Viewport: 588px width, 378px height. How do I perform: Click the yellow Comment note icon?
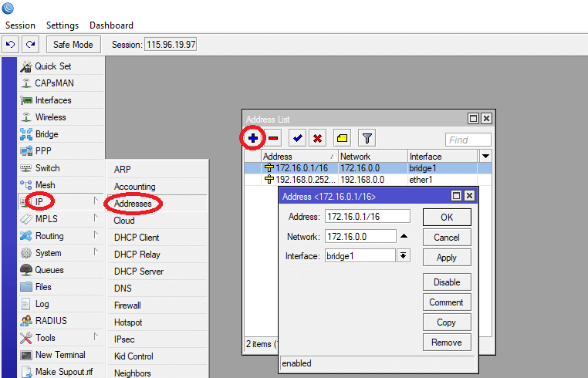point(342,138)
